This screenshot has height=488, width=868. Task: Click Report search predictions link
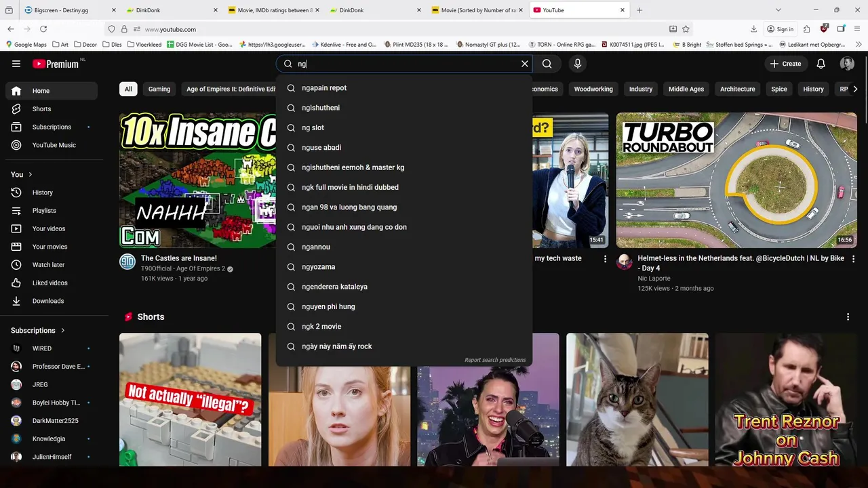coord(495,360)
